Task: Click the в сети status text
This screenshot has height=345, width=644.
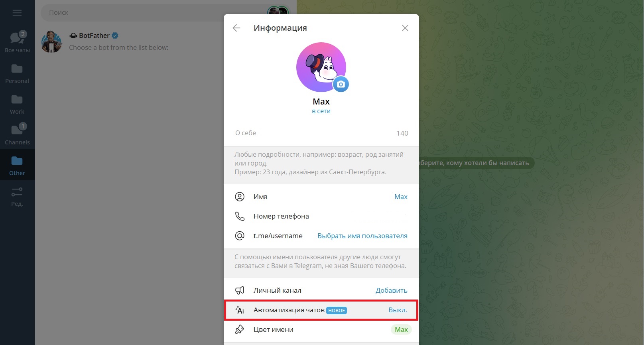Action: point(321,111)
